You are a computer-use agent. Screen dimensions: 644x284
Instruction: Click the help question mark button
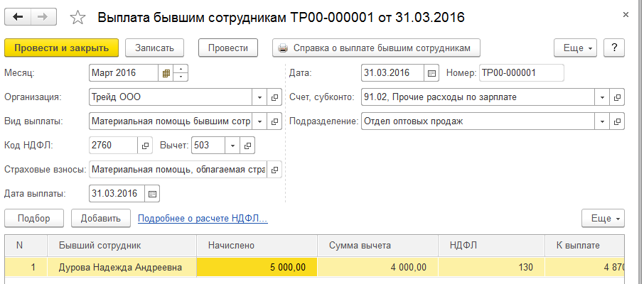point(613,48)
